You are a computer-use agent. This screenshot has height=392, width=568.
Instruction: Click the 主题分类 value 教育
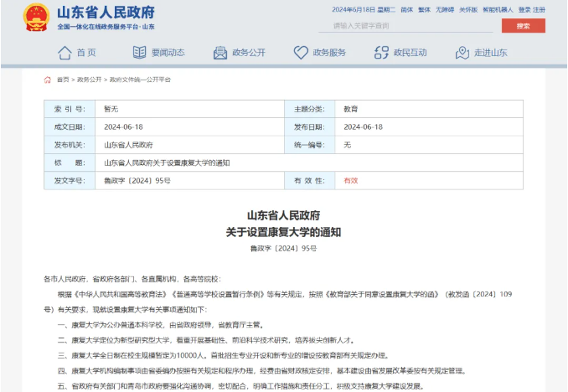(x=351, y=109)
